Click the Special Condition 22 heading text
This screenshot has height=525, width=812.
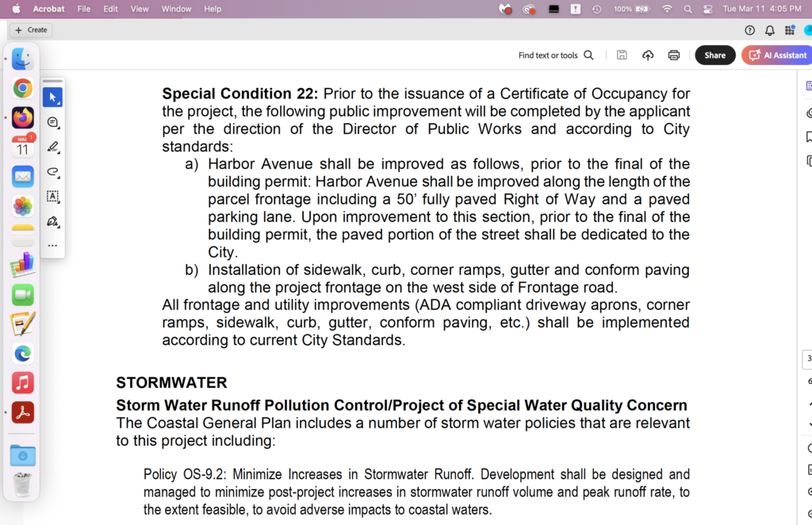(x=239, y=94)
